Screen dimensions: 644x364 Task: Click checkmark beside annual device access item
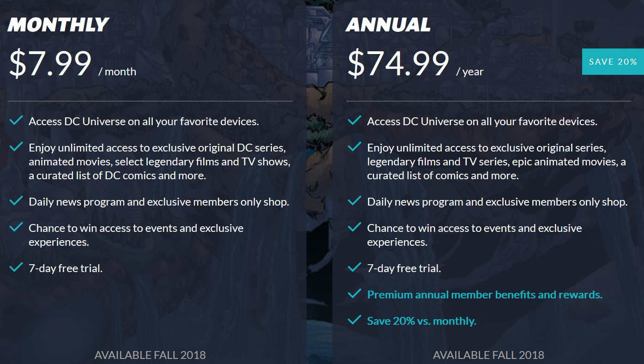(x=355, y=121)
